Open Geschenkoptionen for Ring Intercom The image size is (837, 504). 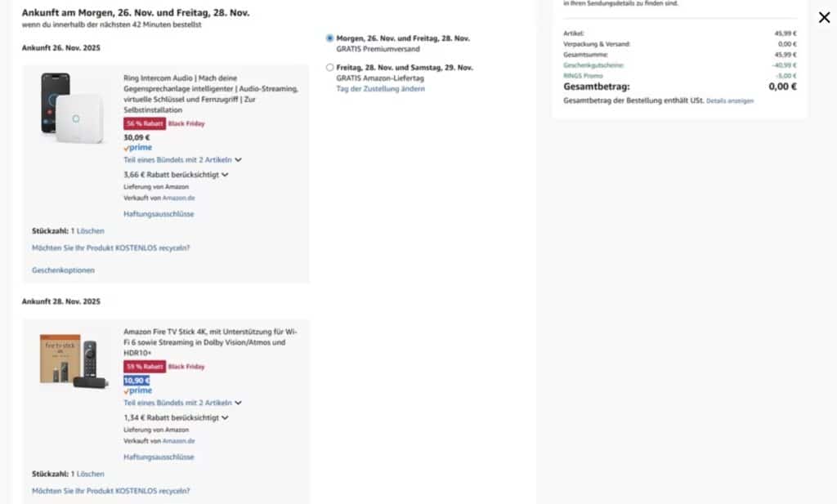pyautogui.click(x=63, y=270)
